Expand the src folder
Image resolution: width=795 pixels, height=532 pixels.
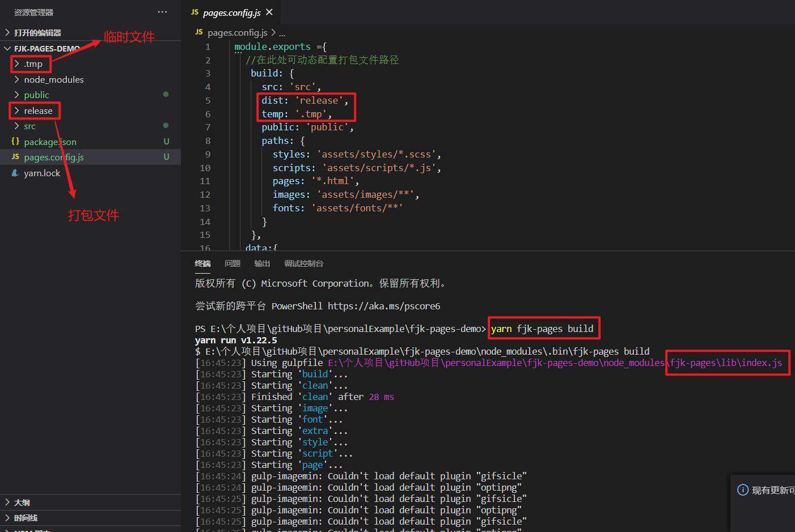29,126
